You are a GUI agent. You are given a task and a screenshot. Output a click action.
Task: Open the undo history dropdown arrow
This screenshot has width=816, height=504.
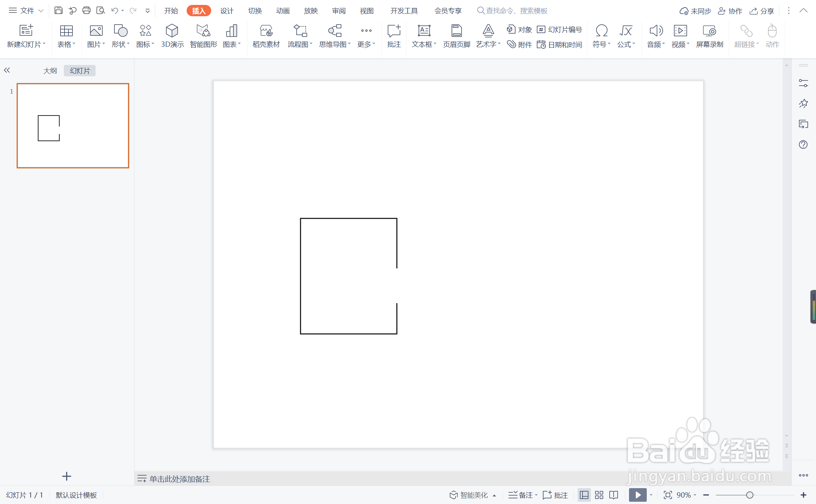(x=122, y=11)
